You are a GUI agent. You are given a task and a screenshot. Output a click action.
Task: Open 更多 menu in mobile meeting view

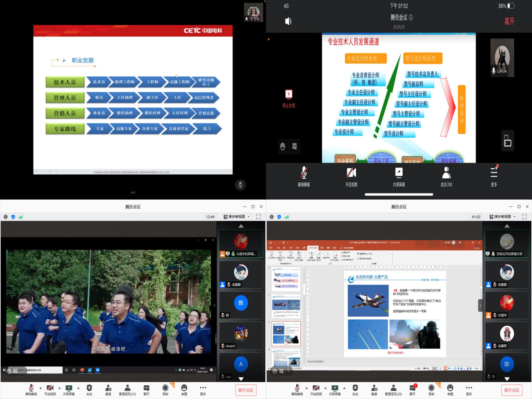pos(494,173)
